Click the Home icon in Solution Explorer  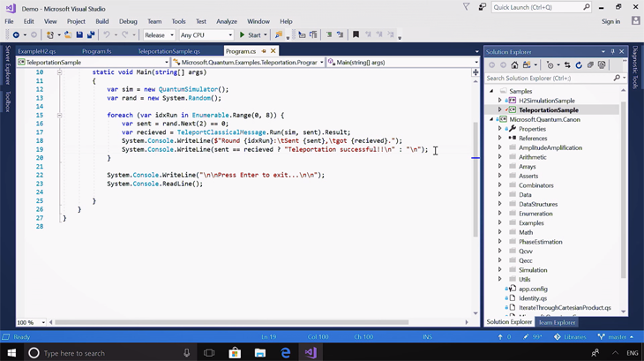514,65
